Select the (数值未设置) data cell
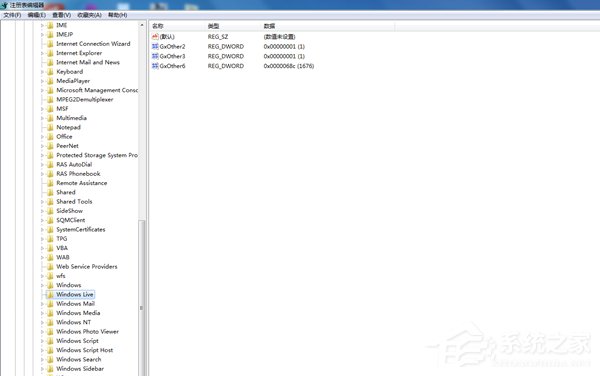The width and height of the screenshot is (600, 376). [x=279, y=37]
